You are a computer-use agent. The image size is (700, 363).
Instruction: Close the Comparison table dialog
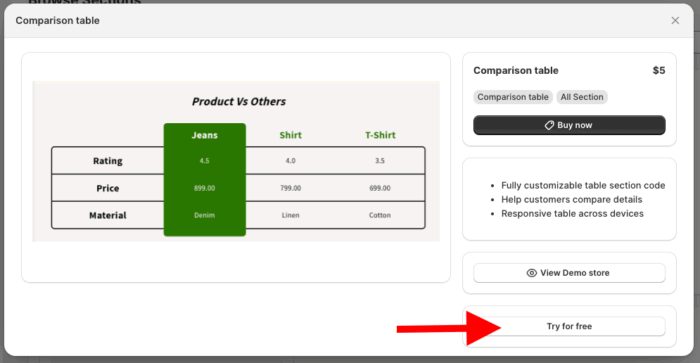pos(675,21)
